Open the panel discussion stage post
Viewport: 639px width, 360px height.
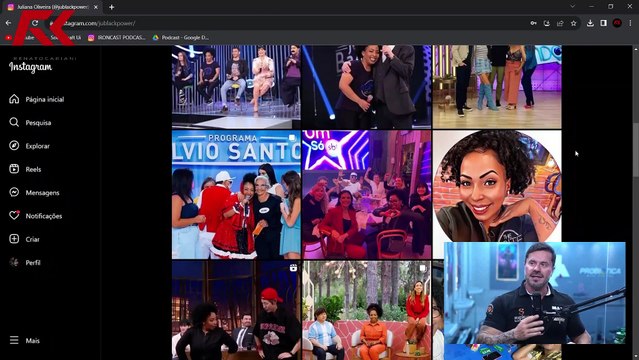(236, 87)
